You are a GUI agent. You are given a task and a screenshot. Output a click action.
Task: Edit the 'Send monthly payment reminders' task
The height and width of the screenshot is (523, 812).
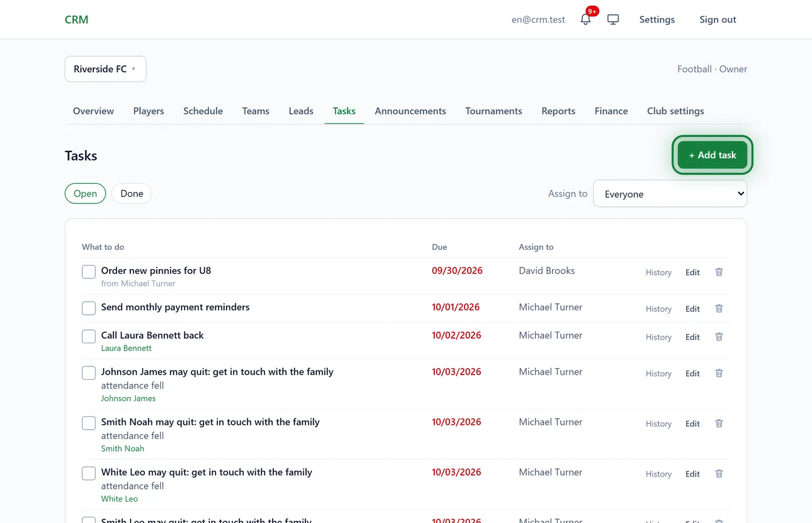click(693, 309)
